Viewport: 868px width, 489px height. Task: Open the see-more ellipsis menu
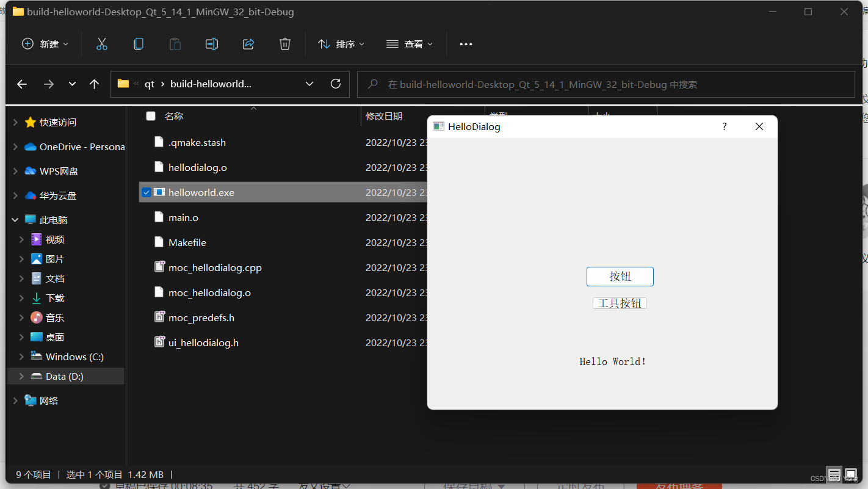coord(466,43)
